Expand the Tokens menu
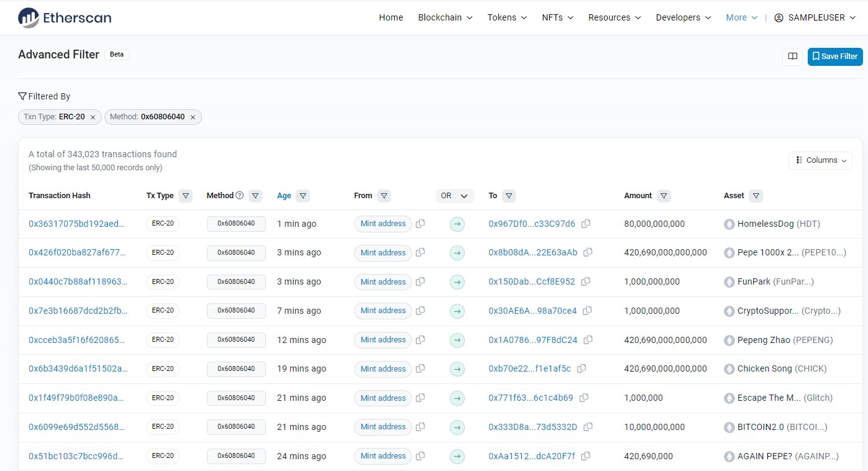Image resolution: width=868 pixels, height=471 pixels. [x=507, y=17]
